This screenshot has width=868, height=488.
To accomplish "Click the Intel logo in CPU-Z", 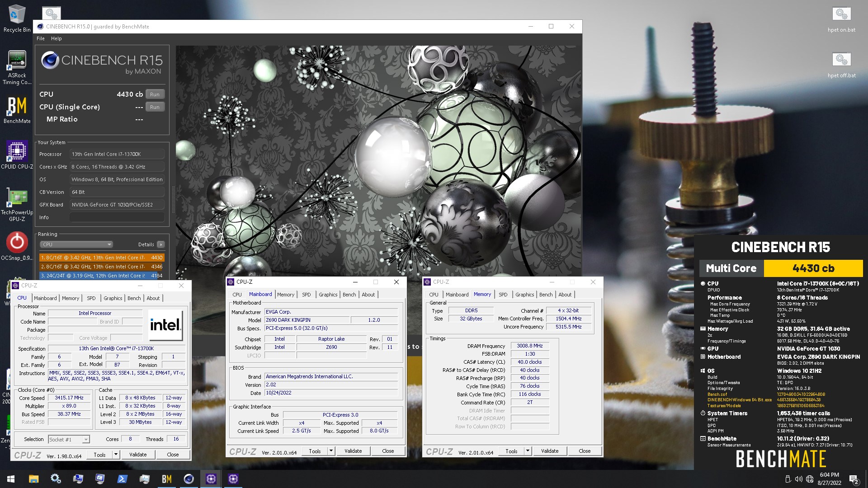I will [x=165, y=325].
